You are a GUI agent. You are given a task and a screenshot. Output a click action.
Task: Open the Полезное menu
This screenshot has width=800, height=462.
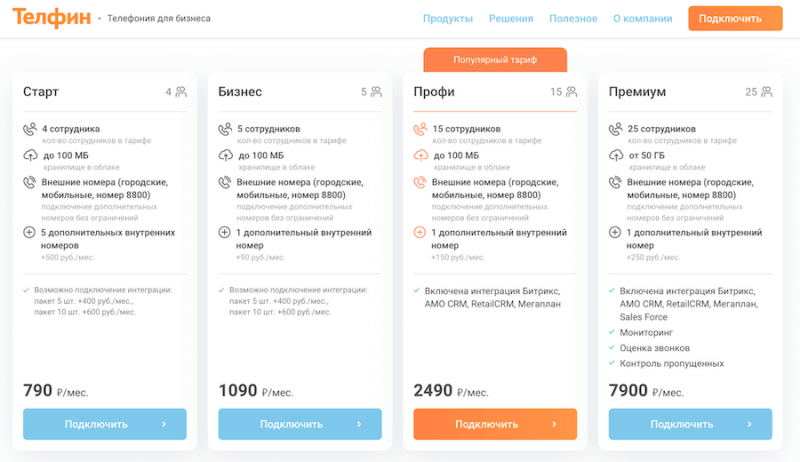click(x=573, y=19)
